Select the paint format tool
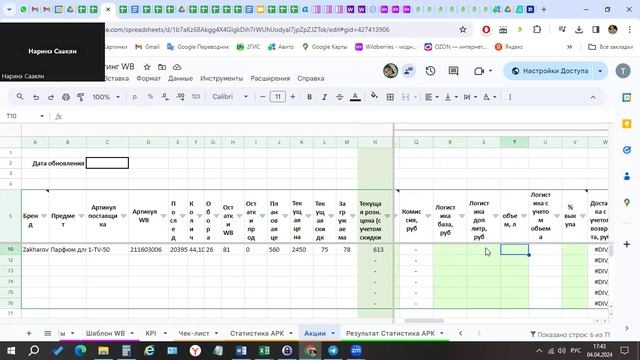This screenshot has width=640, height=360. coord(80,97)
